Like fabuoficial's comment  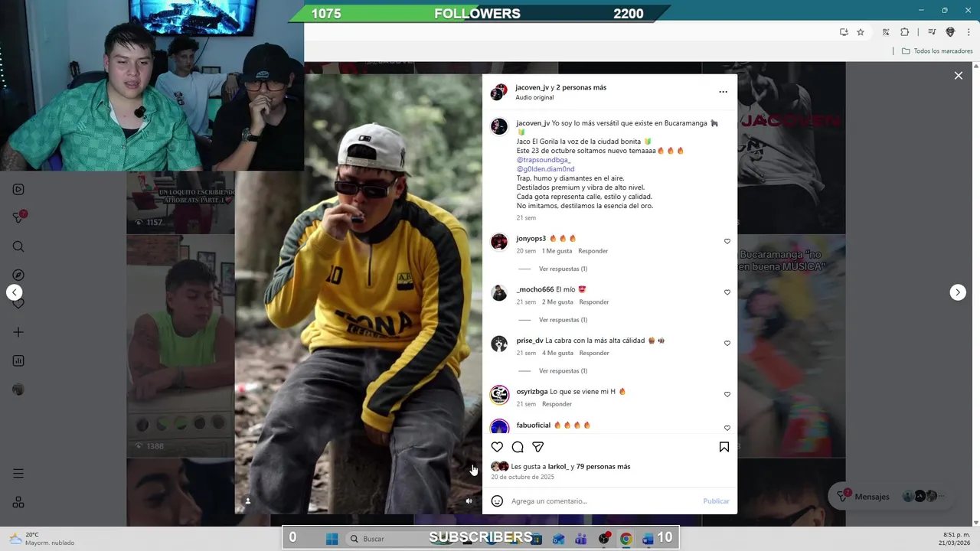pyautogui.click(x=727, y=428)
